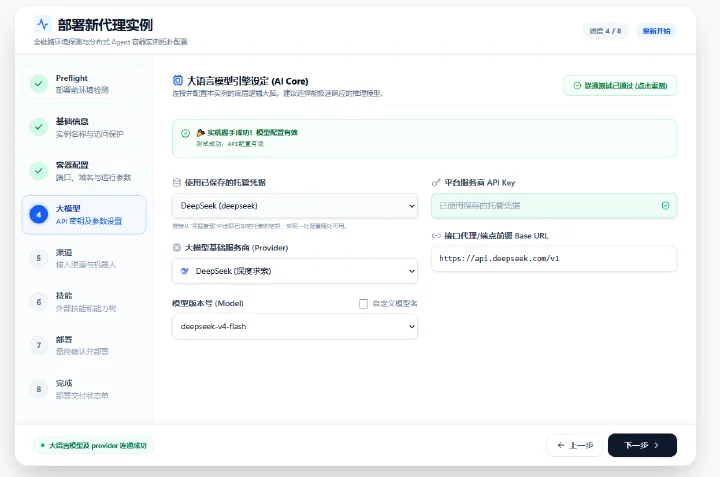This screenshot has height=477, width=720.
Task: Expand the Provider DeepSeek dropdown
Action: pyautogui.click(x=295, y=271)
